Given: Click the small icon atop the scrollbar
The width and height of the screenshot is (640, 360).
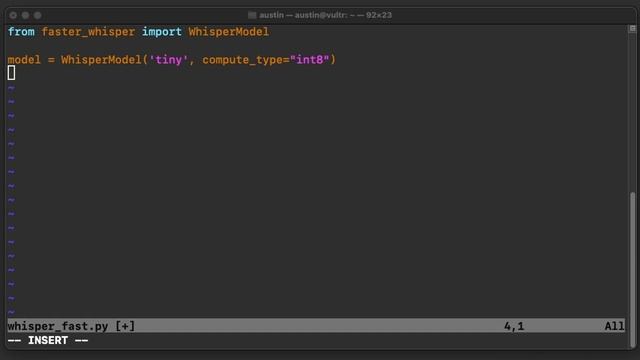Looking at the screenshot, I should tap(632, 28).
